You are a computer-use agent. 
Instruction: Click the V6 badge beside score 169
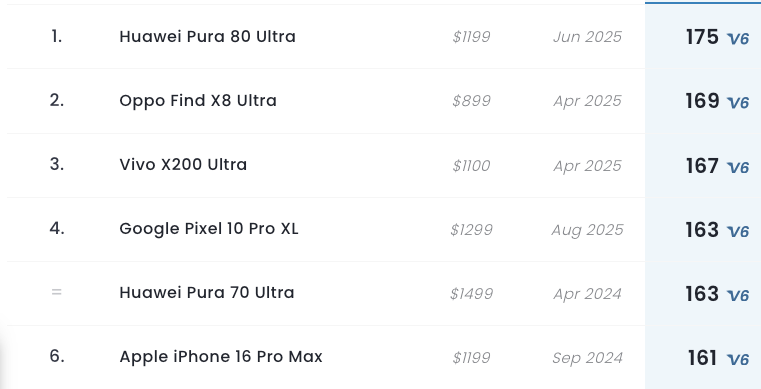(738, 102)
